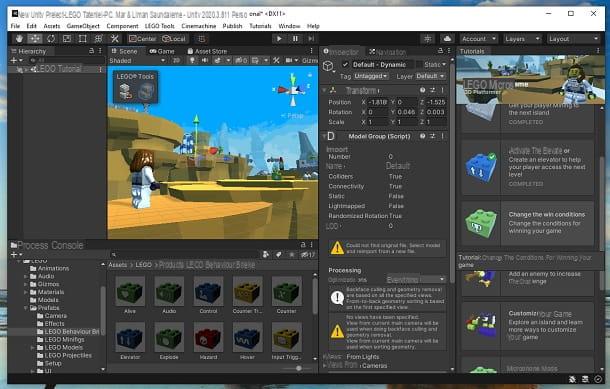Select the Move tool in the toolbar
Viewport: 610px width, 389px height.
point(35,39)
